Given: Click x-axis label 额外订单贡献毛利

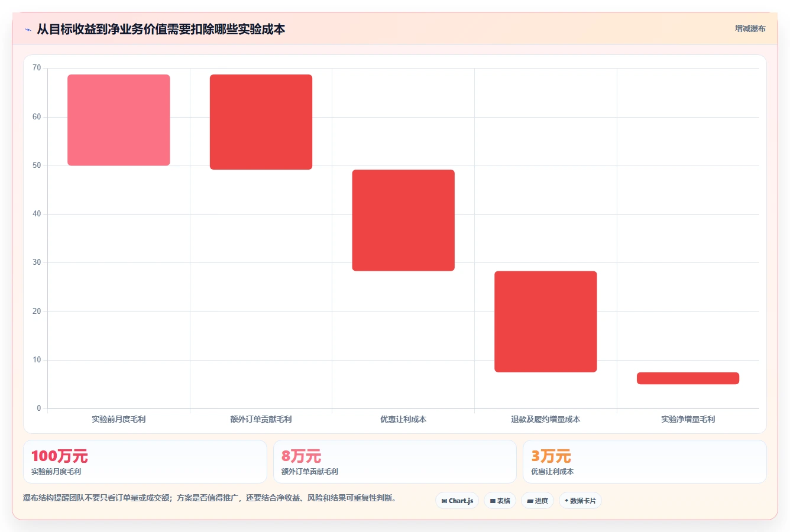Looking at the screenshot, I should [261, 419].
